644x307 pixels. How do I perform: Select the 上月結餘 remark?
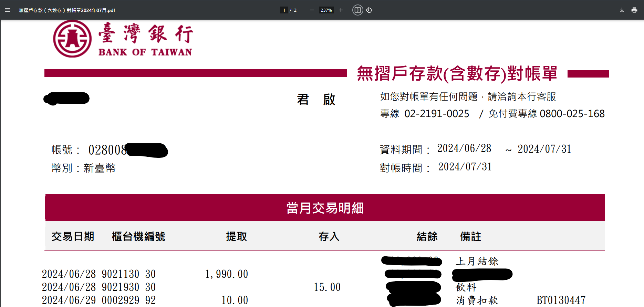coord(477,261)
